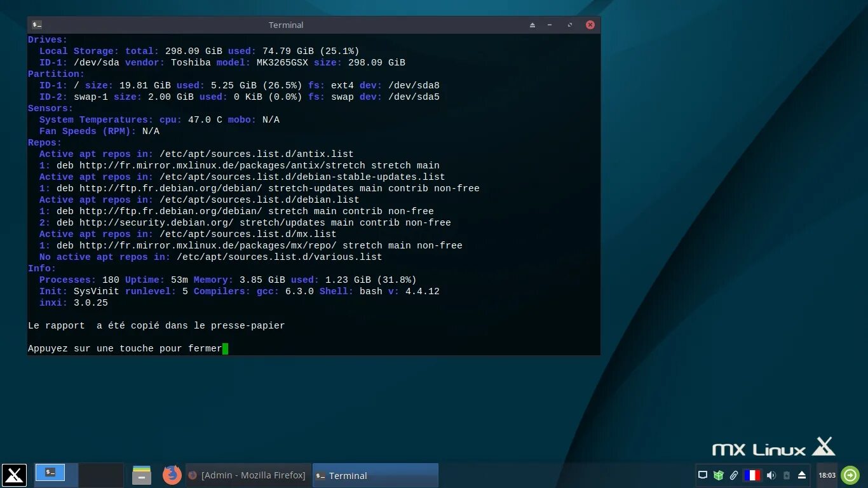
Task: Launch the file manager from the panel
Action: click(142, 475)
